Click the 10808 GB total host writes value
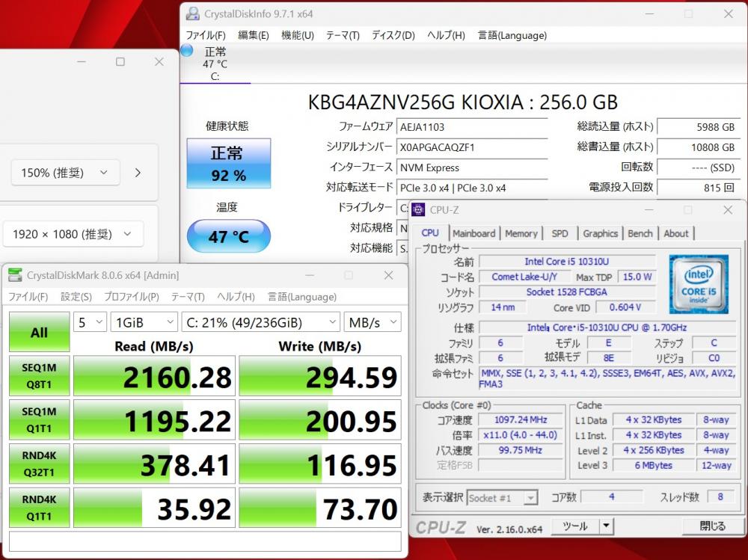748x560 pixels. click(699, 147)
